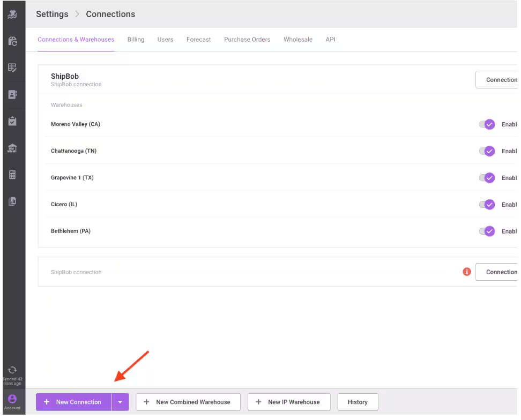Select the calculator icon in the sidebar
The image size is (521, 420).
[13, 175]
